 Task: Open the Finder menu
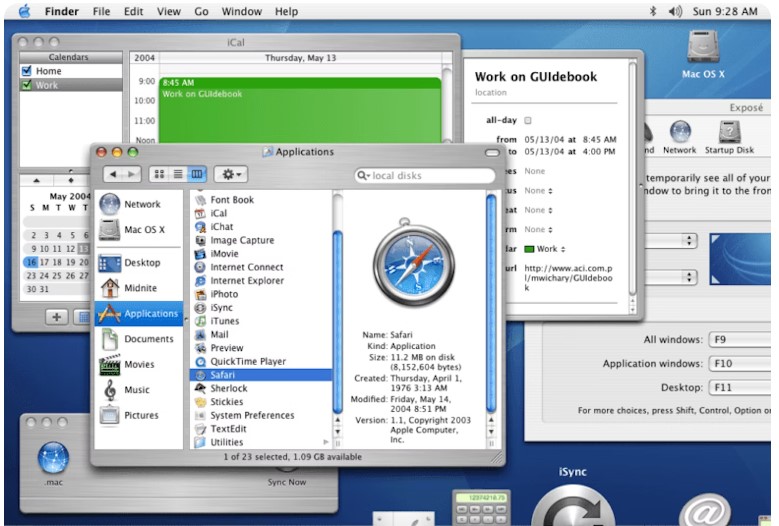pos(62,11)
